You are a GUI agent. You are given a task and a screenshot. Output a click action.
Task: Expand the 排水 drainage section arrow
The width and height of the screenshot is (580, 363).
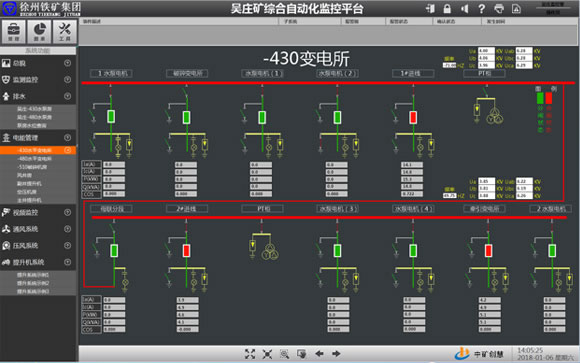pos(67,96)
